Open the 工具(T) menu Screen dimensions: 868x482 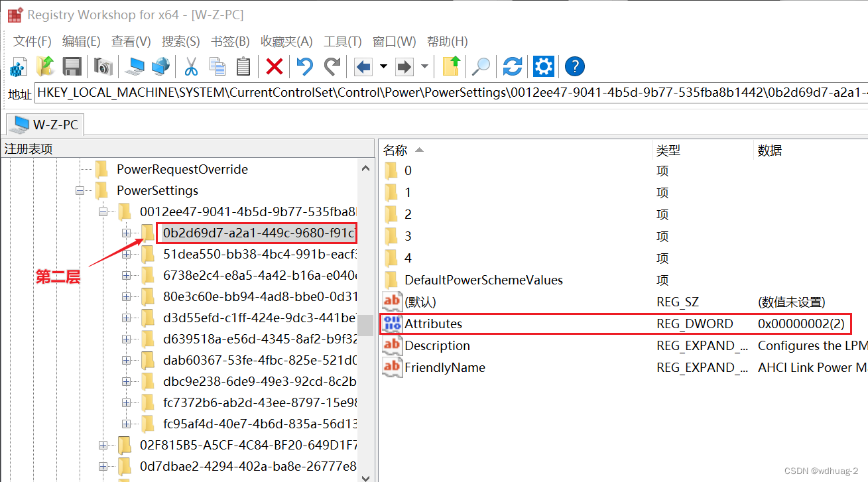343,41
